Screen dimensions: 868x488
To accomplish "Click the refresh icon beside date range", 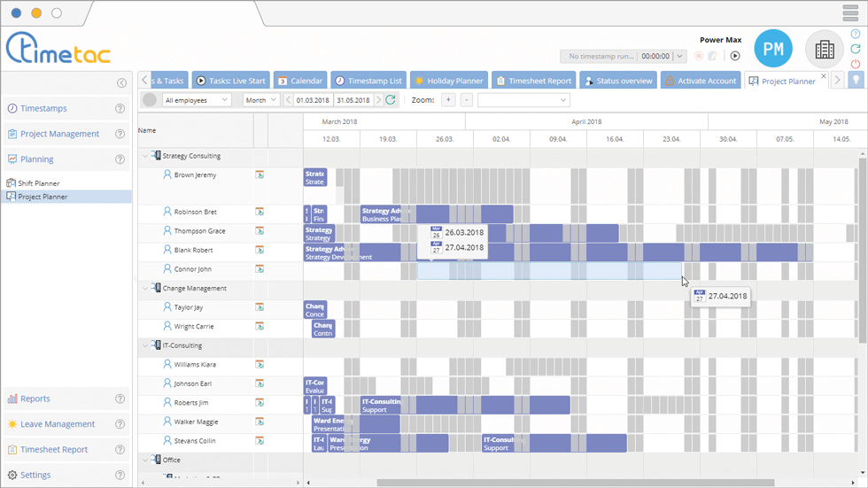I will click(391, 100).
